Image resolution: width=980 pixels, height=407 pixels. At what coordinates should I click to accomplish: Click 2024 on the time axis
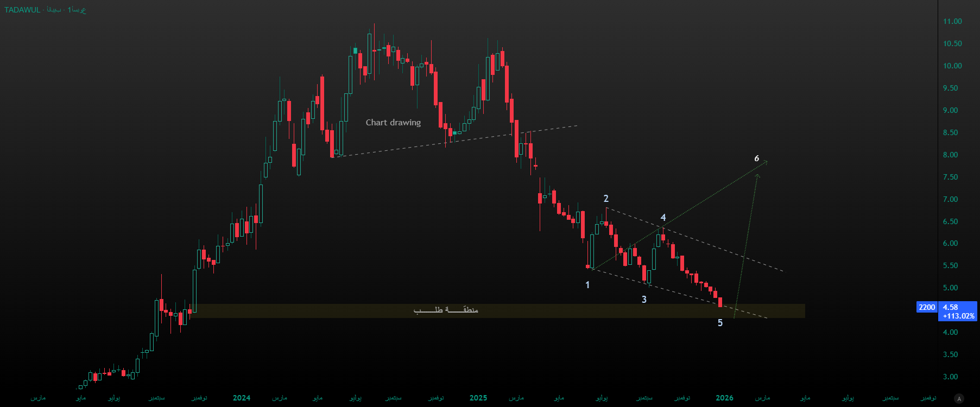pos(242,398)
